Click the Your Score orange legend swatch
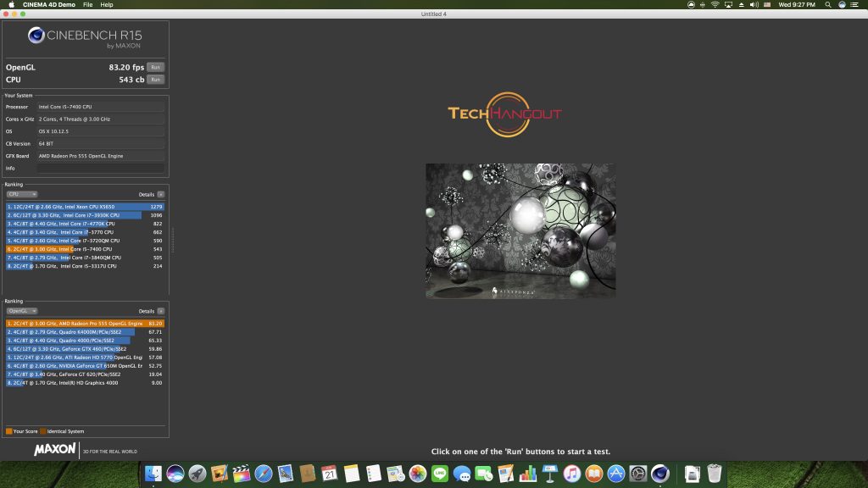Image resolution: width=868 pixels, height=488 pixels. 8,431
